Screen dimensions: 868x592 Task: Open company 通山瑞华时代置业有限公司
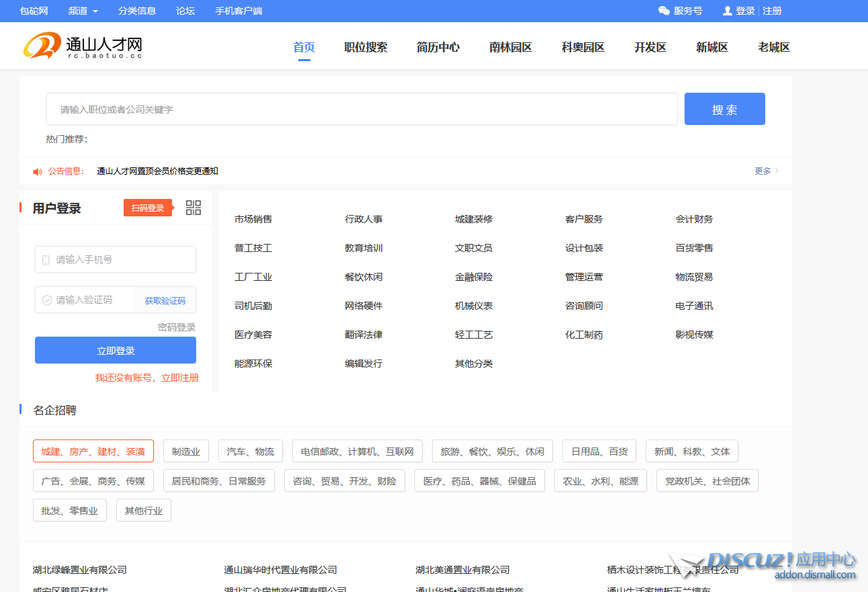281,570
